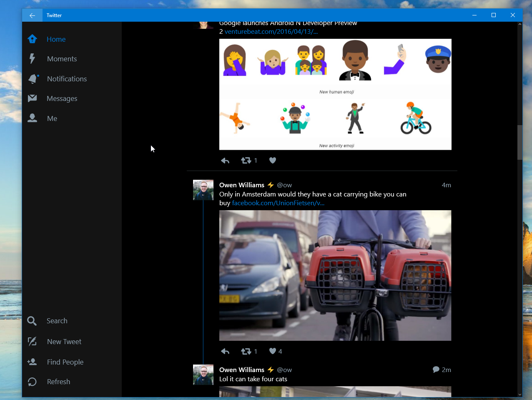Open the venturebeat.com link
The width and height of the screenshot is (532, 400).
(x=271, y=32)
